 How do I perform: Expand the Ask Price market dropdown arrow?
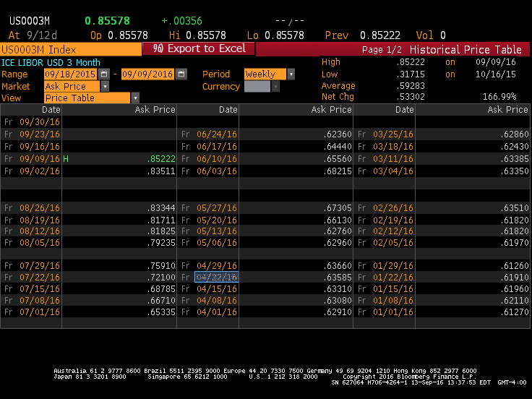(105, 87)
